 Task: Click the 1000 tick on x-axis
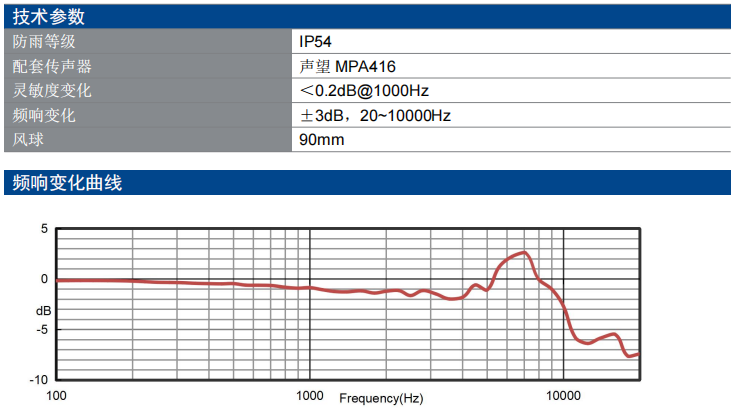[x=309, y=395]
